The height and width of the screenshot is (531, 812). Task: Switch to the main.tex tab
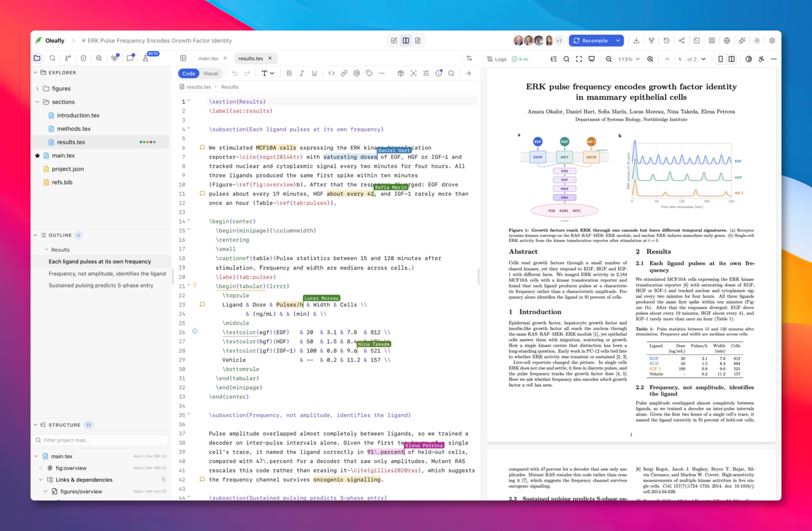[x=208, y=58]
